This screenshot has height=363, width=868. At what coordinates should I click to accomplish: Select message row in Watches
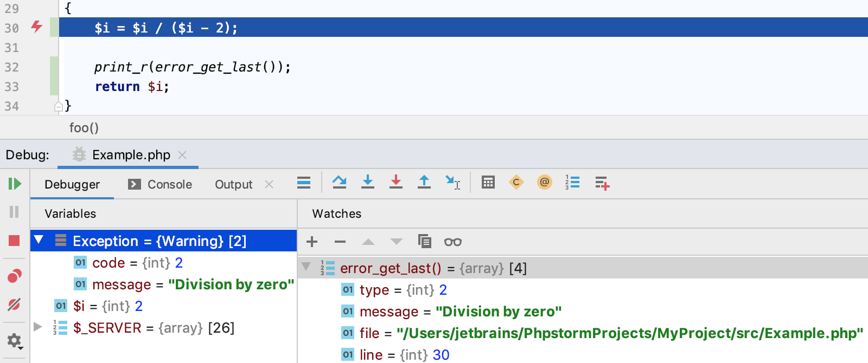[x=583, y=312]
